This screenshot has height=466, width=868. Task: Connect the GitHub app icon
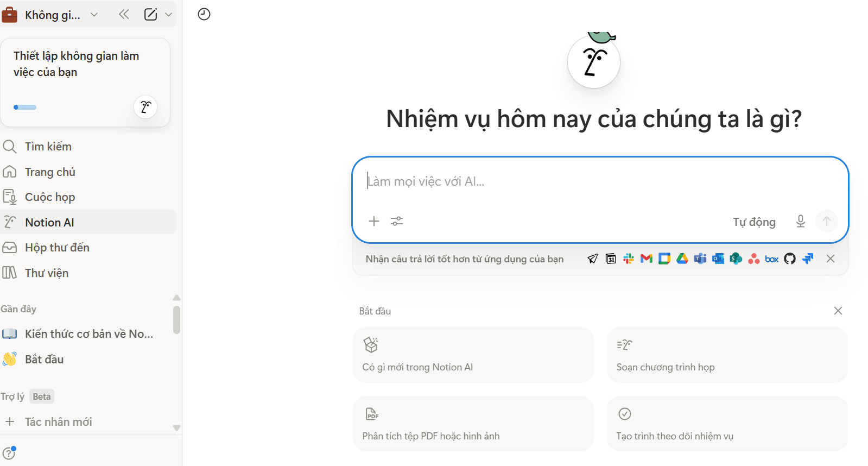(x=790, y=259)
